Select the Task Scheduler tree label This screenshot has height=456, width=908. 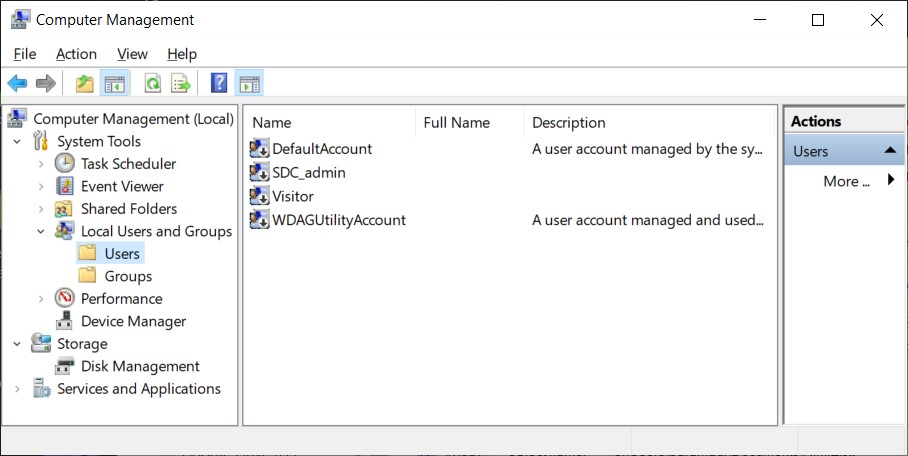click(x=128, y=163)
